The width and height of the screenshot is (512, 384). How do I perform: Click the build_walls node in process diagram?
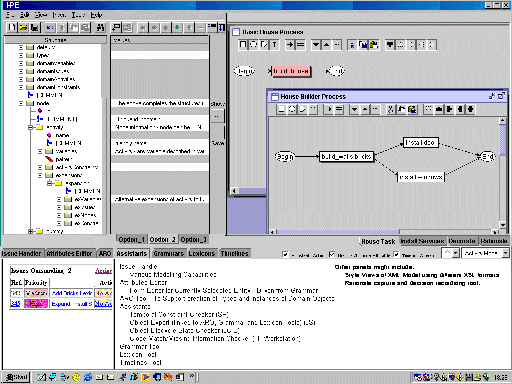click(x=346, y=156)
